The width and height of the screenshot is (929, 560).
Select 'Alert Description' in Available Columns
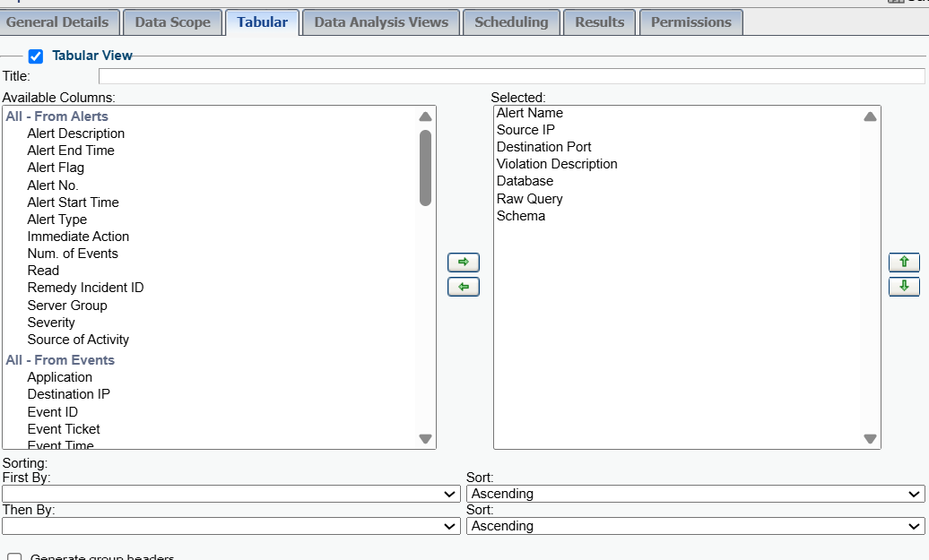click(76, 134)
